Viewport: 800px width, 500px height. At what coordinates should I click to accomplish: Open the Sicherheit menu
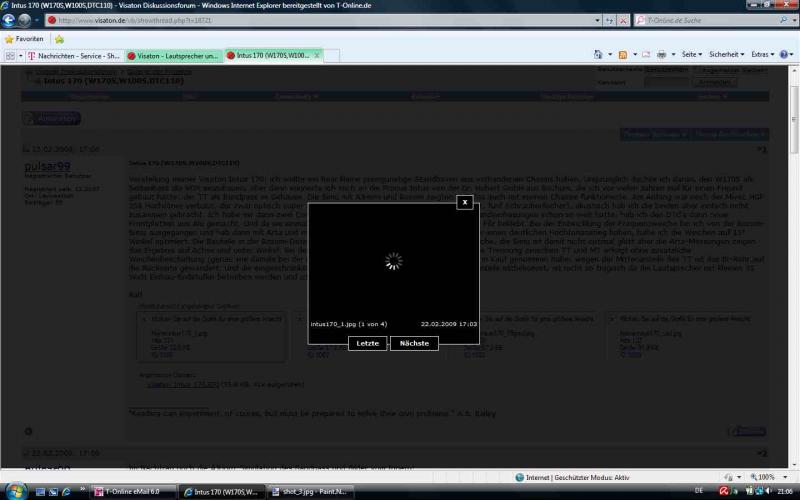727,54
